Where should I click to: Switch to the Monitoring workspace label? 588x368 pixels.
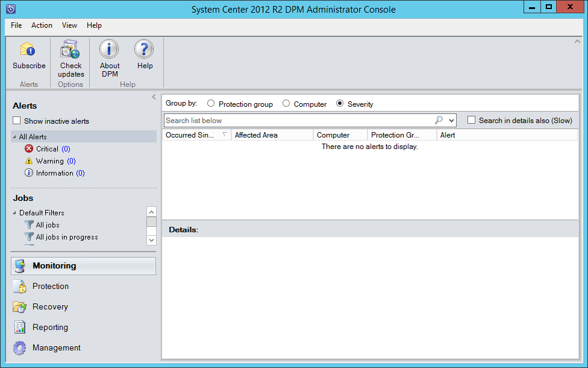(54, 265)
